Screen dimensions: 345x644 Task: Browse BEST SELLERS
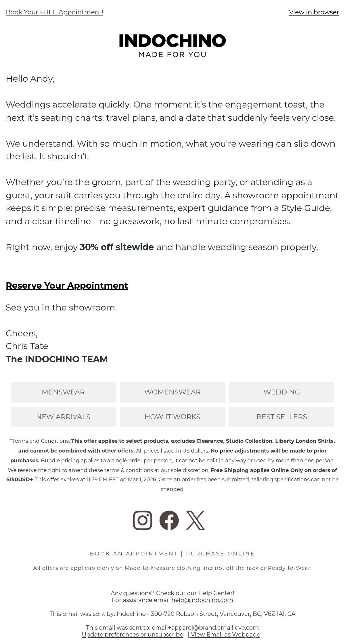282,417
